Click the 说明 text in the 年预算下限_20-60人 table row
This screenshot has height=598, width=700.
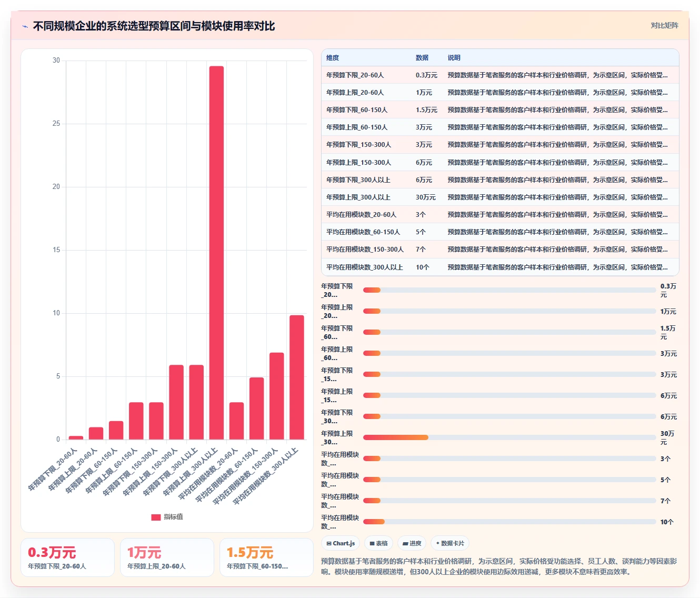click(x=558, y=75)
